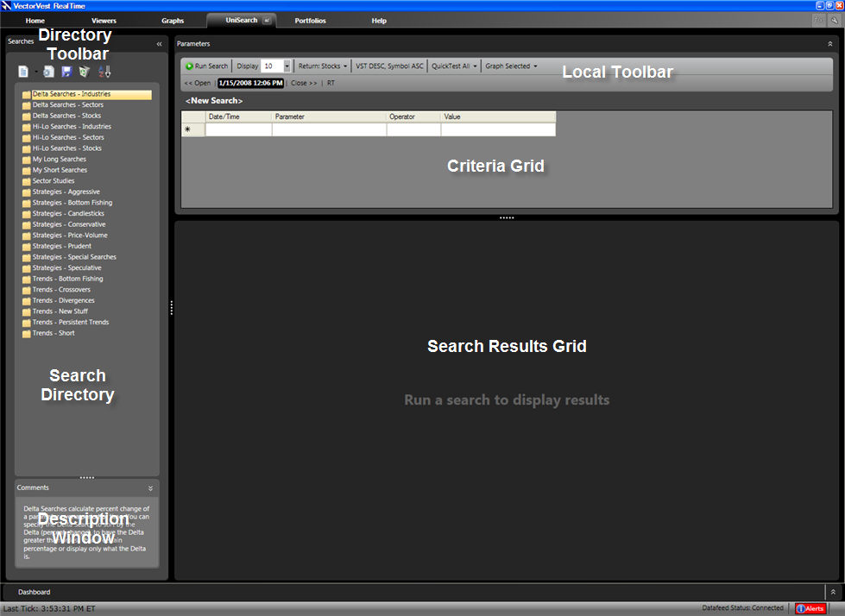The image size is (845, 616).
Task: Collapse the Comments panel
Action: point(150,488)
